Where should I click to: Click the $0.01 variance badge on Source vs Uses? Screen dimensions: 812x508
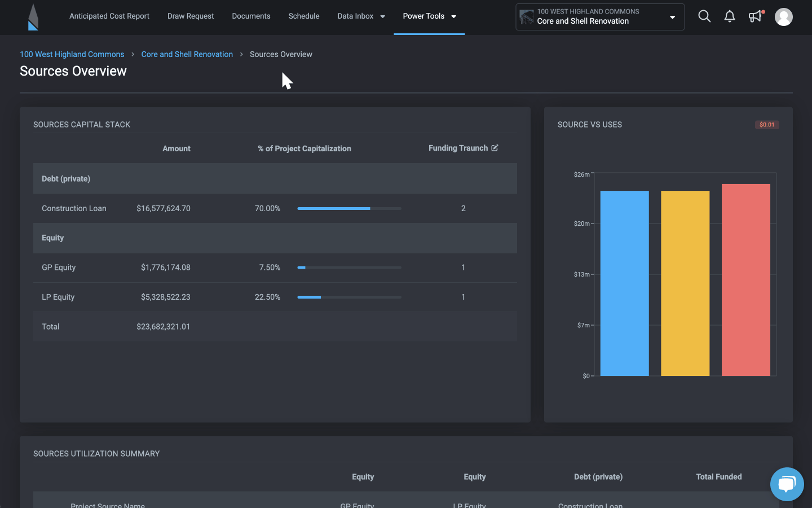click(x=767, y=124)
